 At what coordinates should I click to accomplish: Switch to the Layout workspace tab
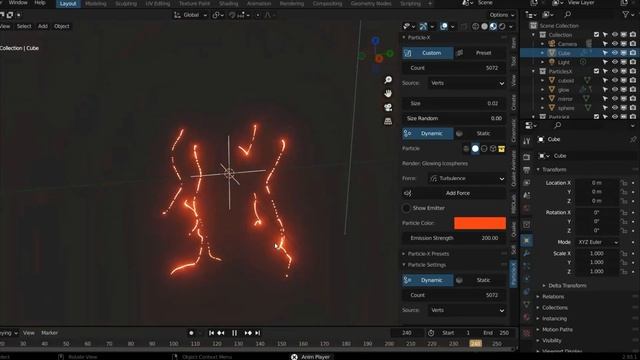(x=68, y=4)
